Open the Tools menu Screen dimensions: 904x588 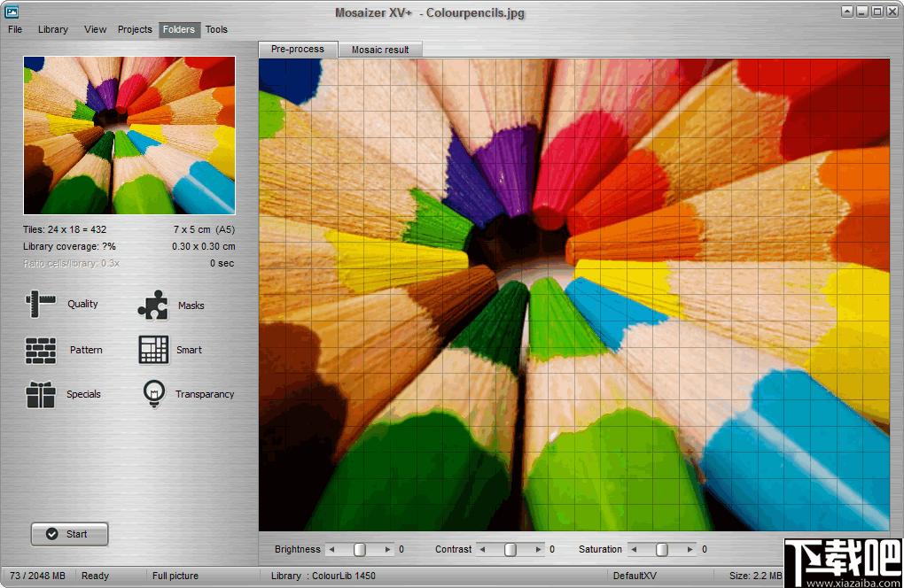click(x=216, y=29)
